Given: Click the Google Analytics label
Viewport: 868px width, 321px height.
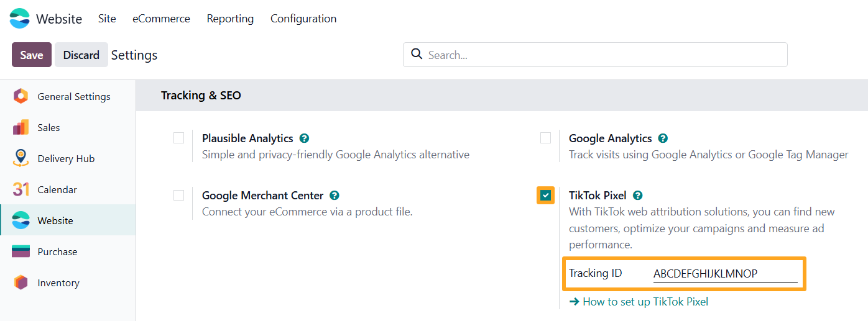Looking at the screenshot, I should tap(611, 138).
